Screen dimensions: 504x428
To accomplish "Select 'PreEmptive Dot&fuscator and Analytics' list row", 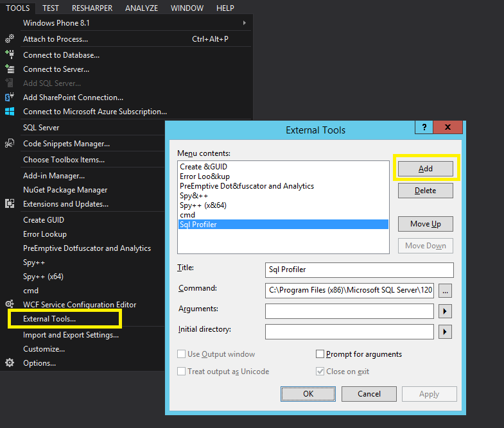I will (x=283, y=186).
